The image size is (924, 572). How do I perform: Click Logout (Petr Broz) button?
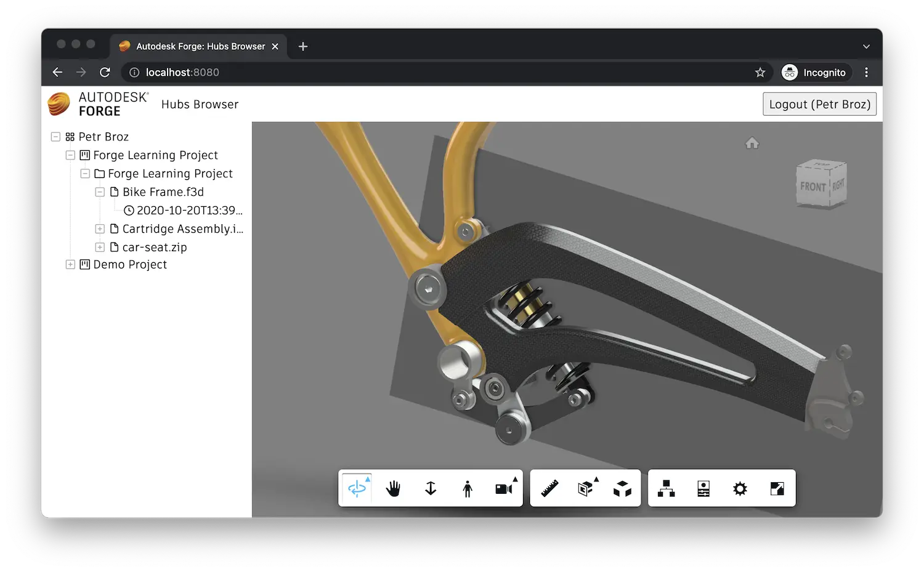[x=819, y=104]
